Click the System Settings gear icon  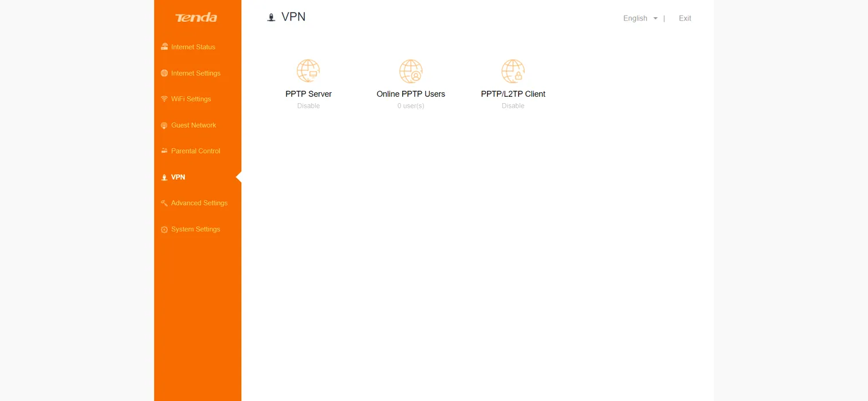(164, 229)
